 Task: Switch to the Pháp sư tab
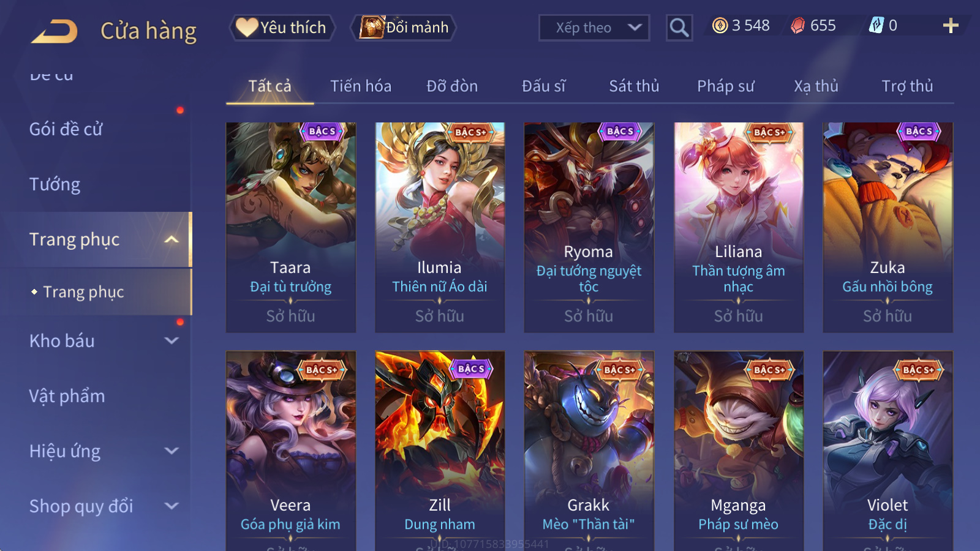tap(725, 86)
